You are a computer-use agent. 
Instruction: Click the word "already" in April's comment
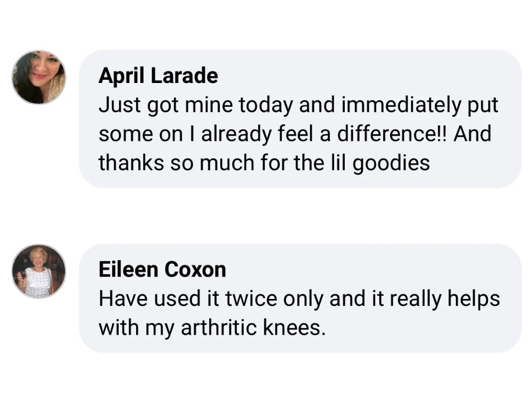(236, 134)
